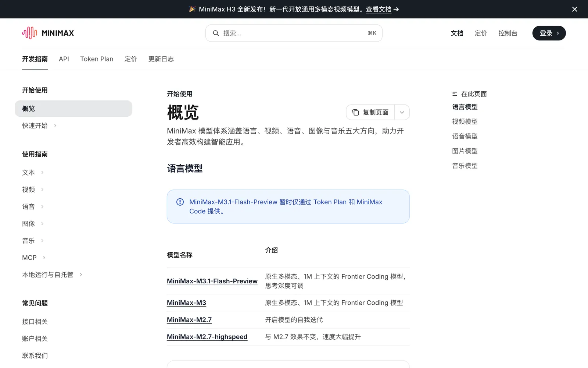Jump to 图片模型 in page contents
This screenshot has height=368, width=588.
(465, 151)
